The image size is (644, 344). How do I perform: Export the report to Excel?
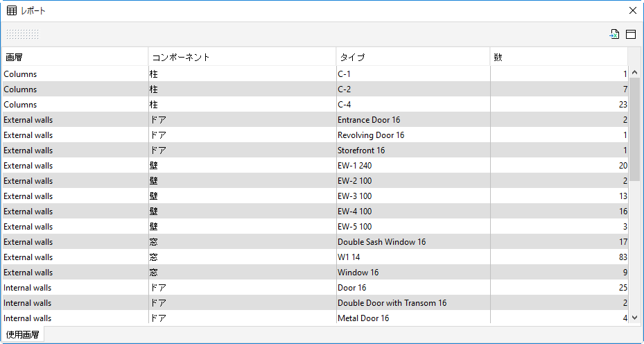tap(614, 34)
